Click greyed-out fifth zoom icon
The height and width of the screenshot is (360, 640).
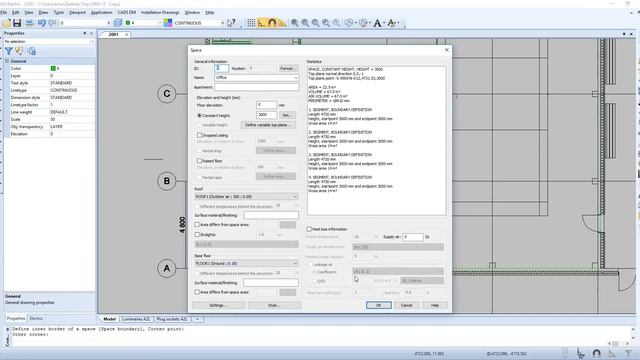coord(336,23)
